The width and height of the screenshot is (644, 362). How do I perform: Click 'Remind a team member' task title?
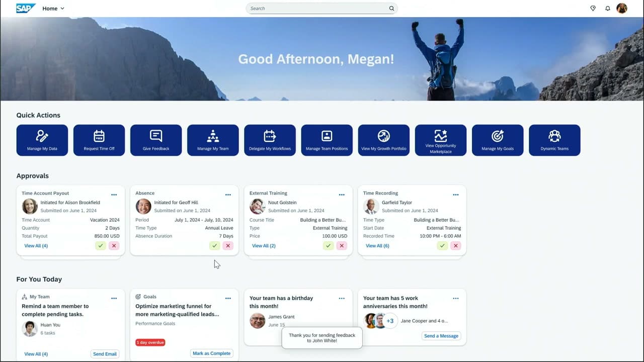point(55,310)
